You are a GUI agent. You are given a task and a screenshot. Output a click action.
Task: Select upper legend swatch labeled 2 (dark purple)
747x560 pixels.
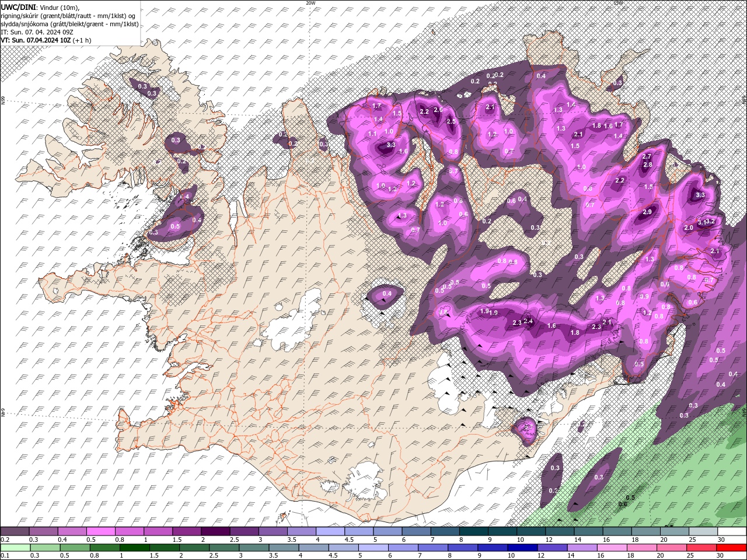coord(215,531)
